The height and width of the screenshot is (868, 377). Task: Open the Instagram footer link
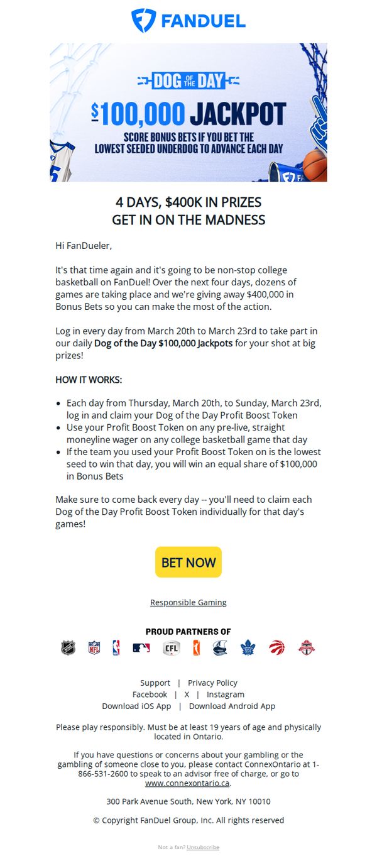226,695
